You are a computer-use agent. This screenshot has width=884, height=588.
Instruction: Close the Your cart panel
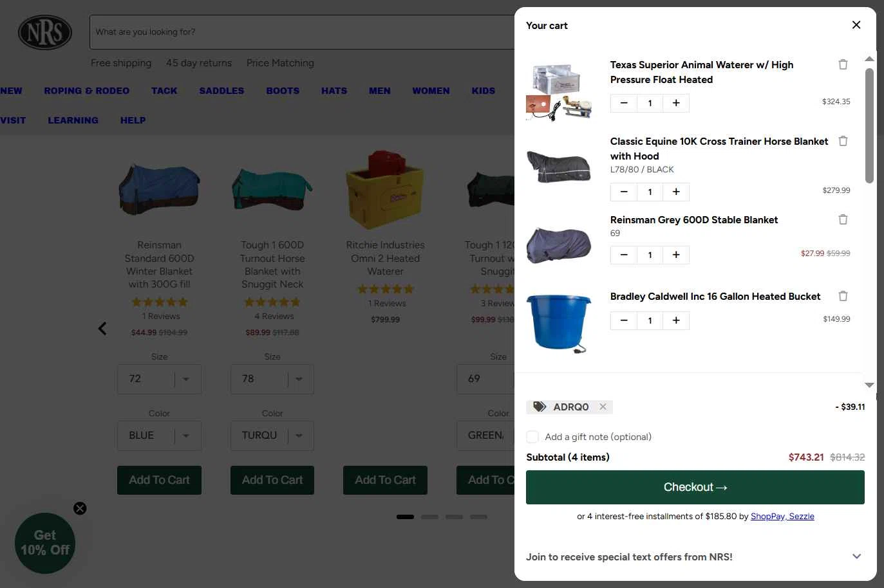point(856,25)
